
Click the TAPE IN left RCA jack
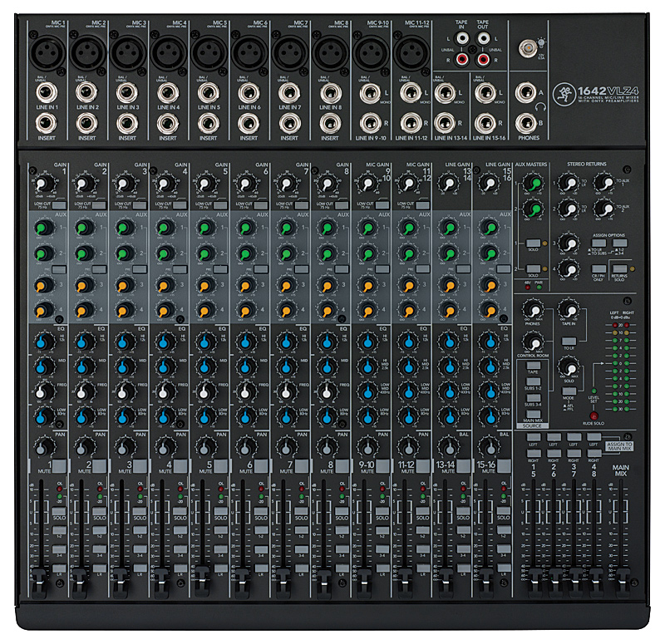pos(462,39)
